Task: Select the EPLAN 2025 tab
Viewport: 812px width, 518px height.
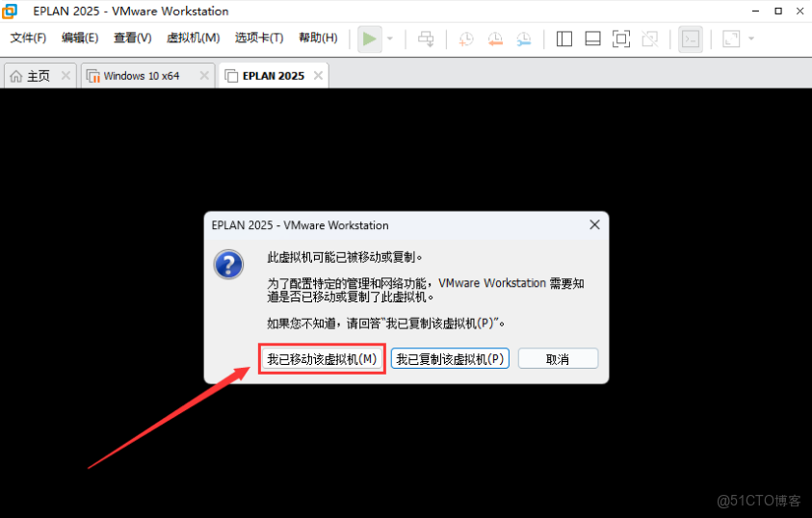Action: tap(274, 76)
